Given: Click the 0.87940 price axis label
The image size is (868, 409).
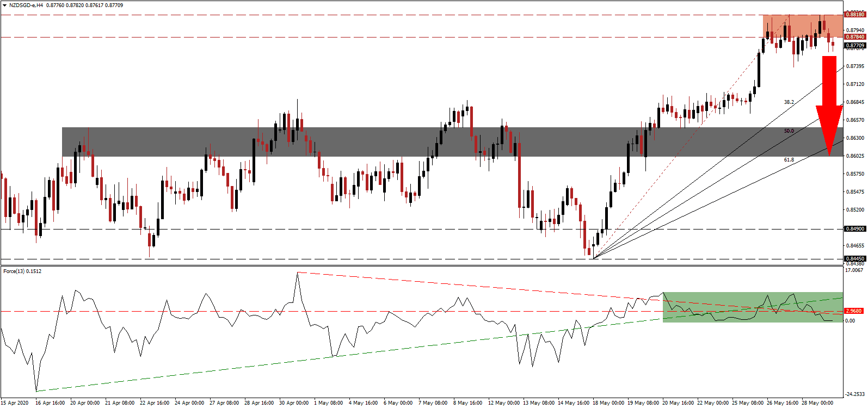Looking at the screenshot, I should (x=856, y=30).
